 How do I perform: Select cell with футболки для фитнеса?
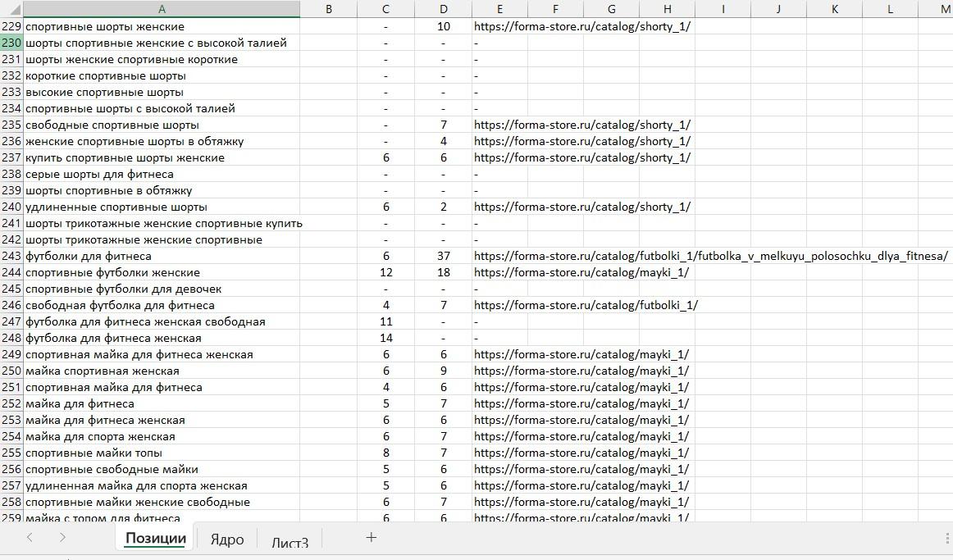click(x=162, y=257)
